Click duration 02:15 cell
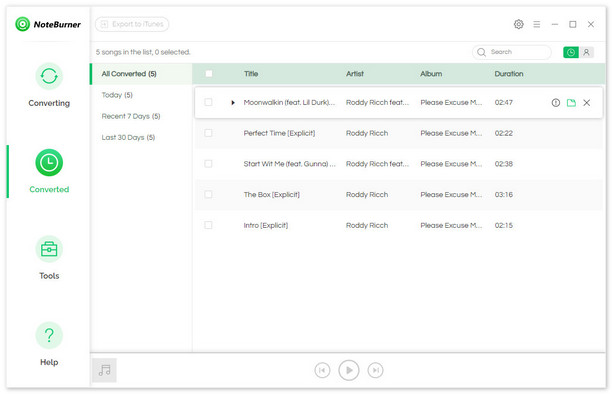 pos(503,225)
